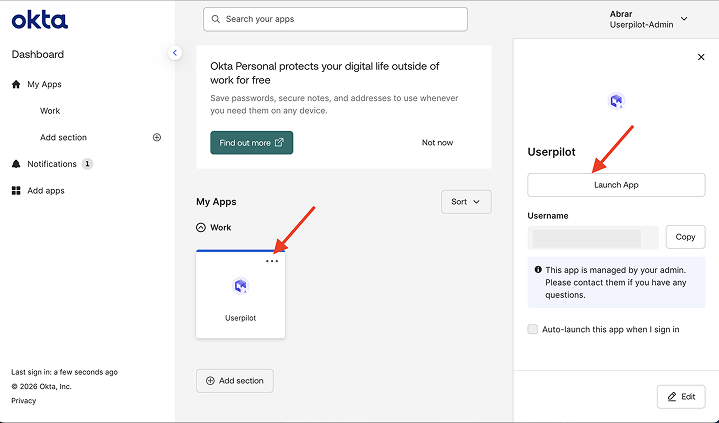Click the Launch App button
The height and width of the screenshot is (423, 719).
coord(616,185)
